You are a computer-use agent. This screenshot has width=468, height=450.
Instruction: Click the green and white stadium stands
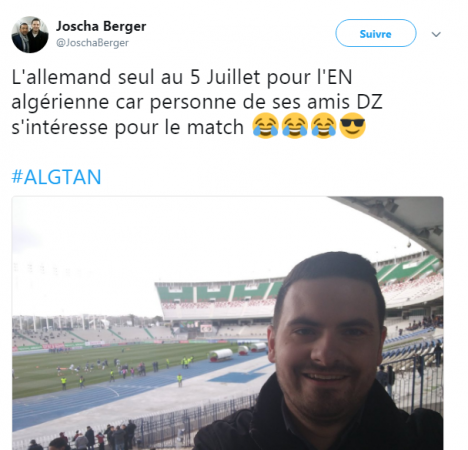point(217,300)
